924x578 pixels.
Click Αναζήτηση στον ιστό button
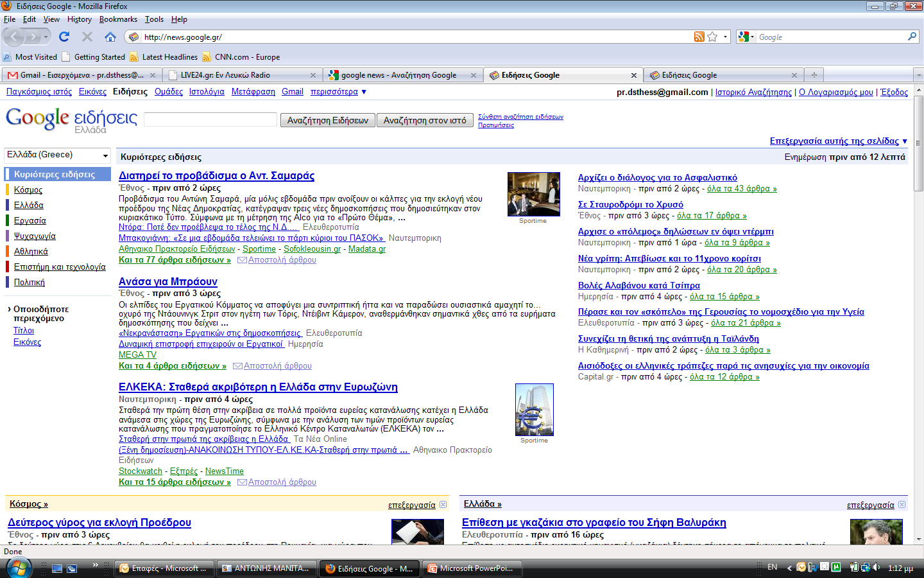click(x=425, y=120)
